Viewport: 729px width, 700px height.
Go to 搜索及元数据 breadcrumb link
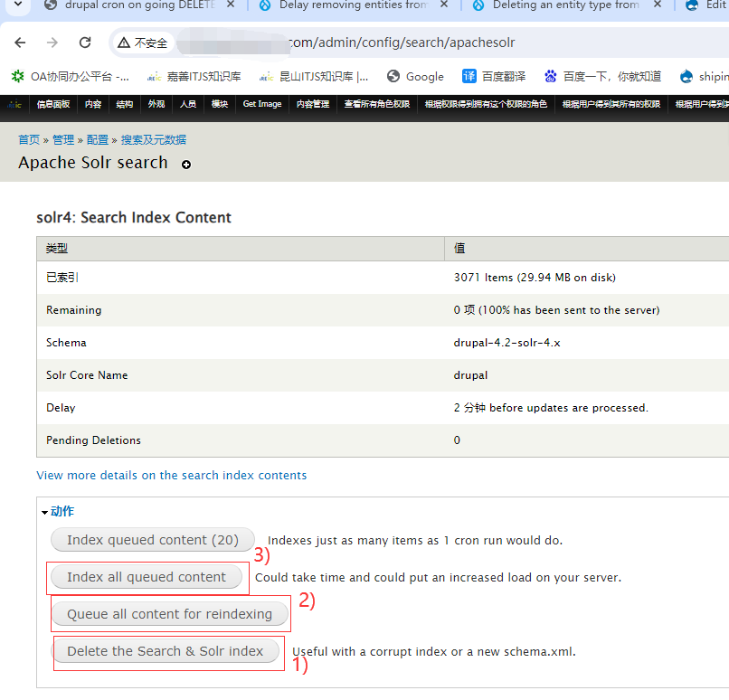(x=154, y=140)
